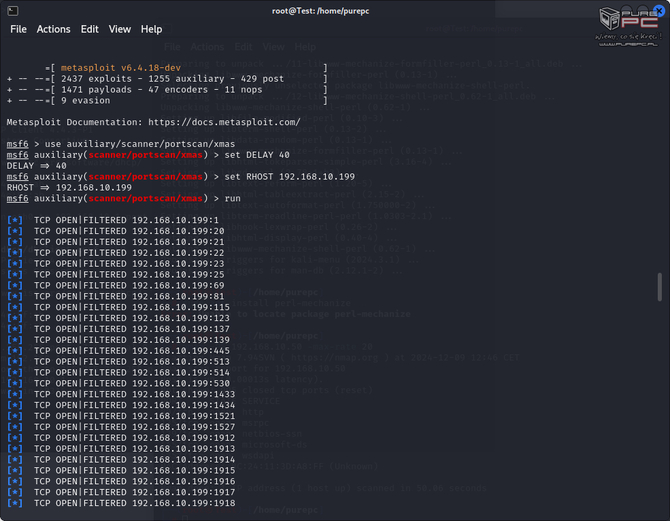The image size is (670, 521).
Task: Click the scan result for port 199:513
Action: (118, 362)
